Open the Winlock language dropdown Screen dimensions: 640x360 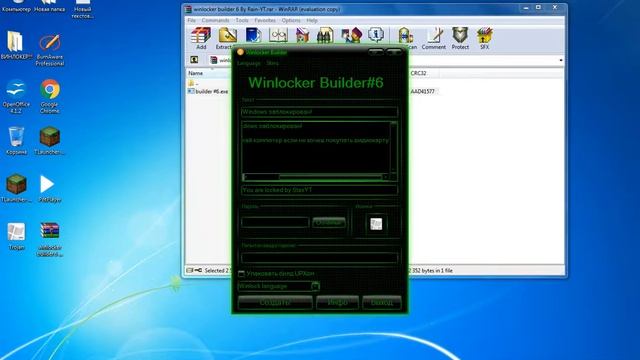(x=315, y=286)
